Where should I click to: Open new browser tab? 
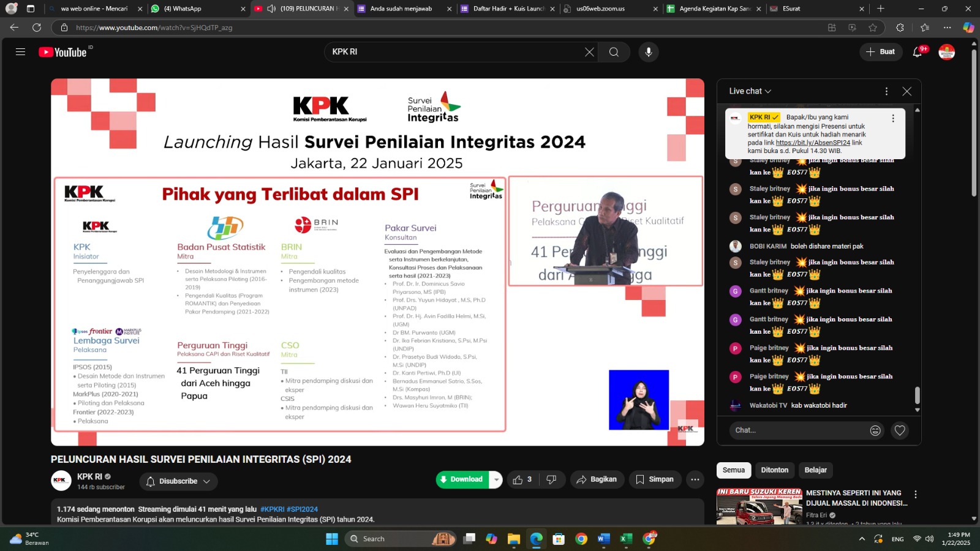pyautogui.click(x=881, y=9)
